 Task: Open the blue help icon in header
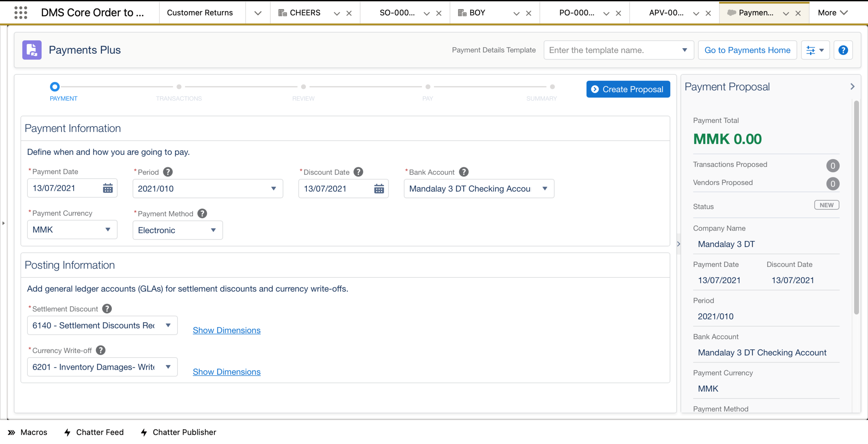point(843,50)
